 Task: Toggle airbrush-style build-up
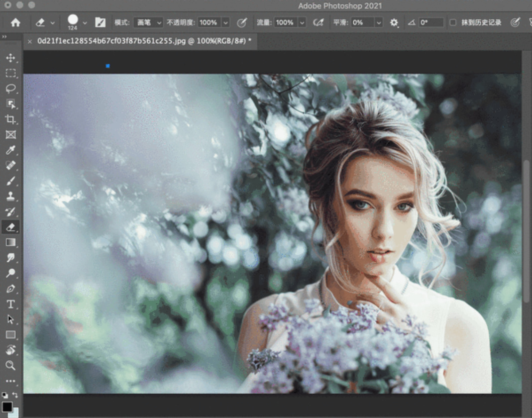(318, 22)
